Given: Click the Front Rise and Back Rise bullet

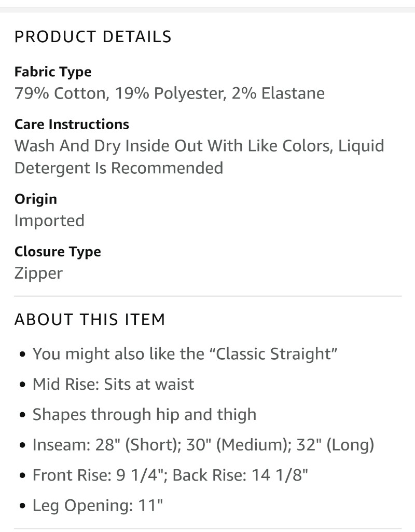Looking at the screenshot, I should pyautogui.click(x=170, y=475).
